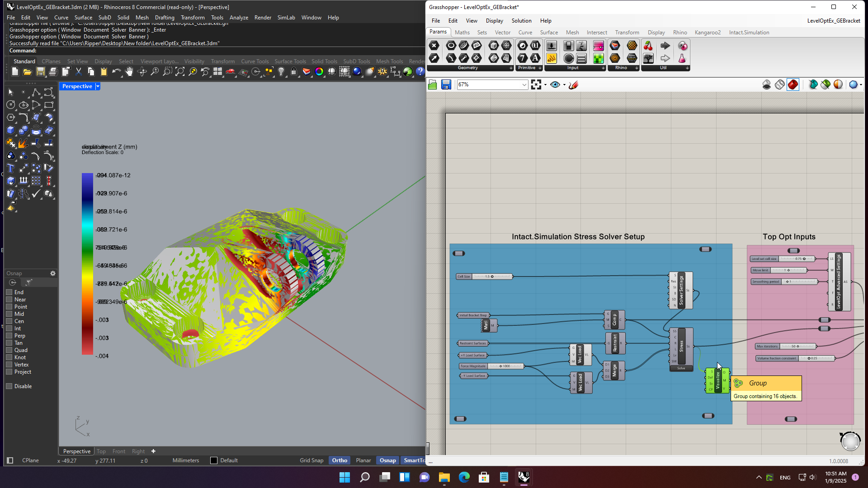This screenshot has height=488, width=868.
Task: Open the Perspective viewport dropdown arrow
Action: 98,86
